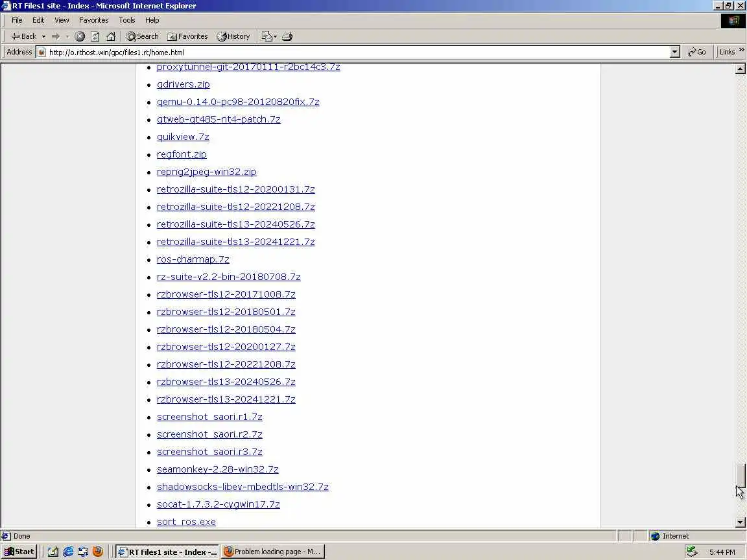Image resolution: width=747 pixels, height=560 pixels.
Task: Open retrozilla-suite-tls12-20200131.7z link
Action: coord(236,189)
